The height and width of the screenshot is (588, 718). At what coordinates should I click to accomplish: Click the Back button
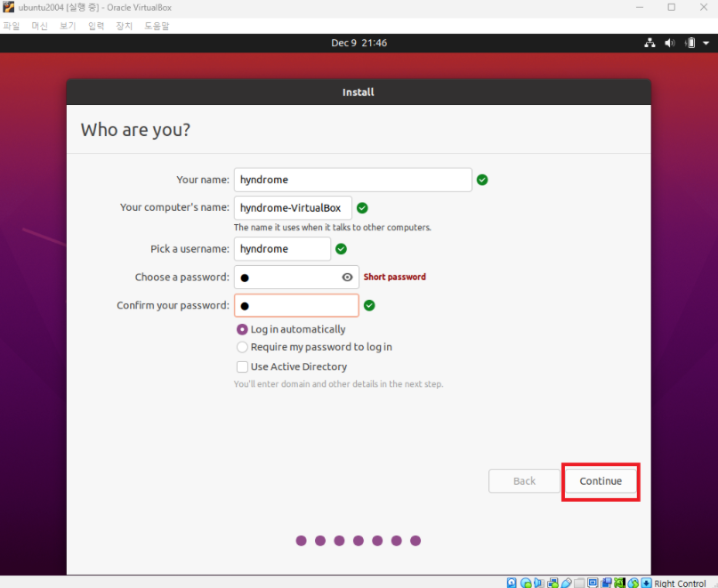[524, 481]
